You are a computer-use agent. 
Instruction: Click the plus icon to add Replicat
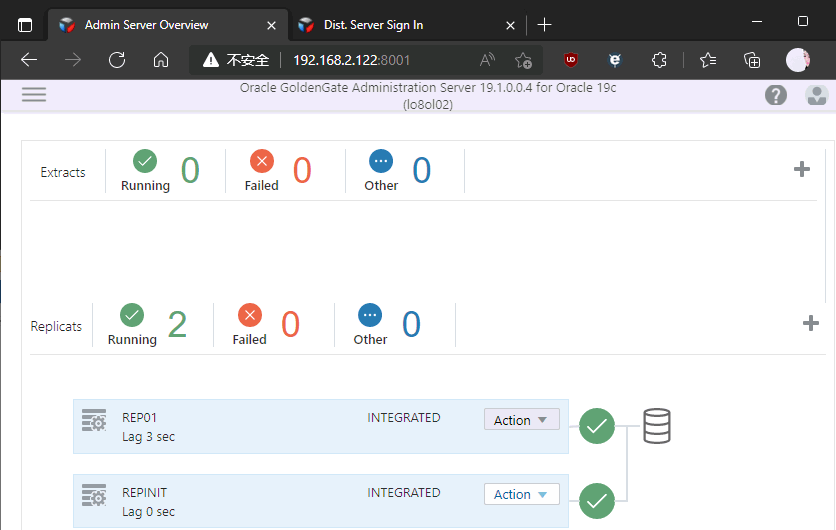point(811,323)
